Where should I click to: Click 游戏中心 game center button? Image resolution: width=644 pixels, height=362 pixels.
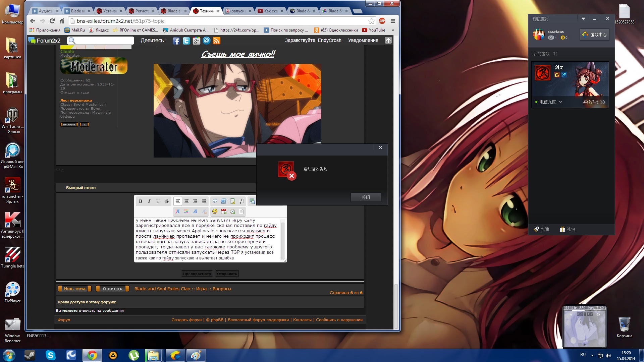(x=594, y=35)
